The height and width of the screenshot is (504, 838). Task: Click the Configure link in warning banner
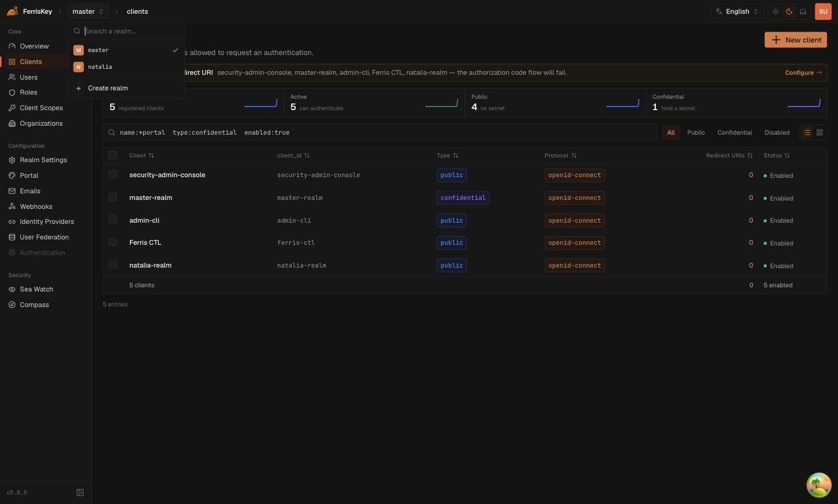[803, 72]
